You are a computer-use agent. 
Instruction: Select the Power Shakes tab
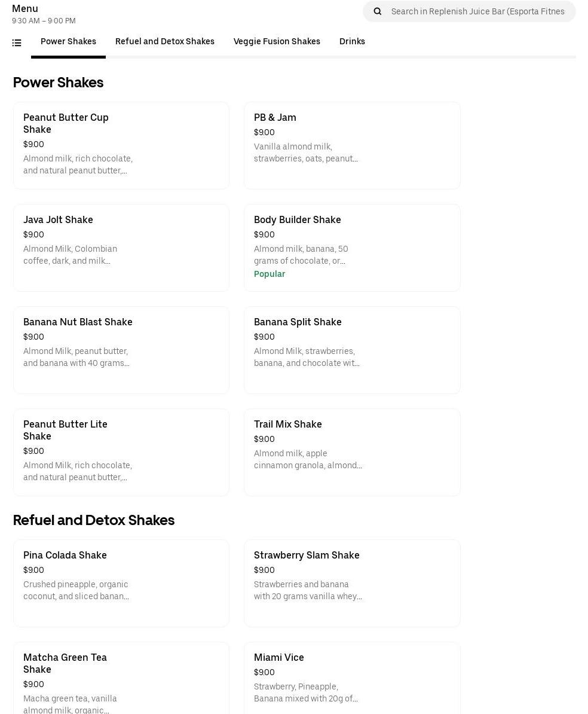[68, 42]
